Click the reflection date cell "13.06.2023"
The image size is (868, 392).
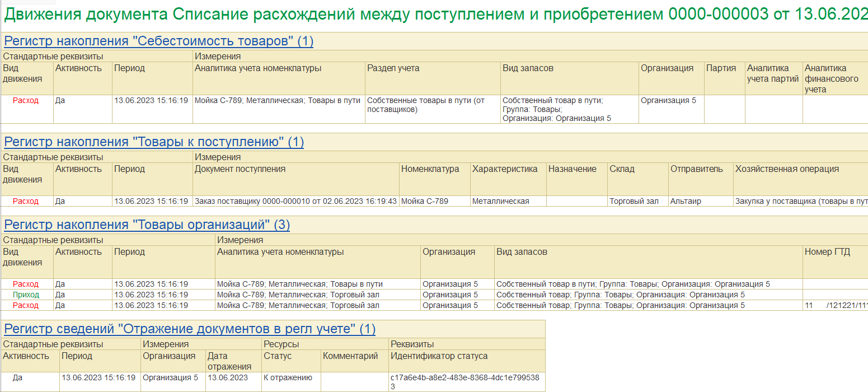[x=233, y=381]
